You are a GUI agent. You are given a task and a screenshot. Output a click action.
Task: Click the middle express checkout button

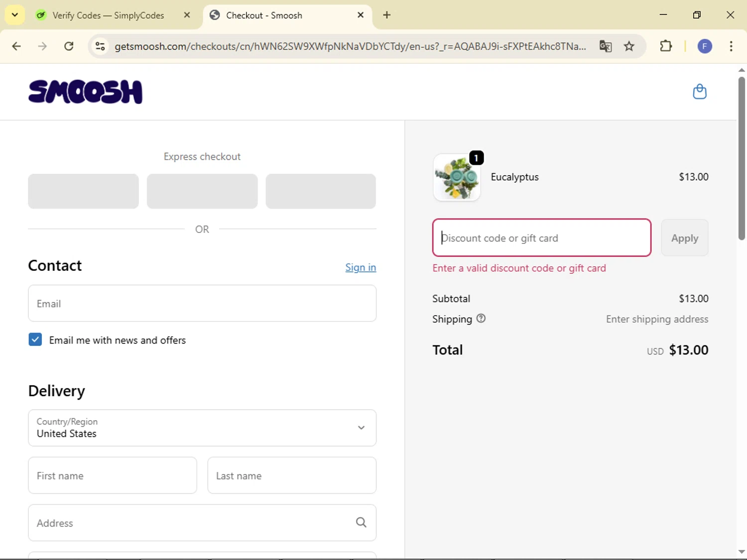pos(202,191)
